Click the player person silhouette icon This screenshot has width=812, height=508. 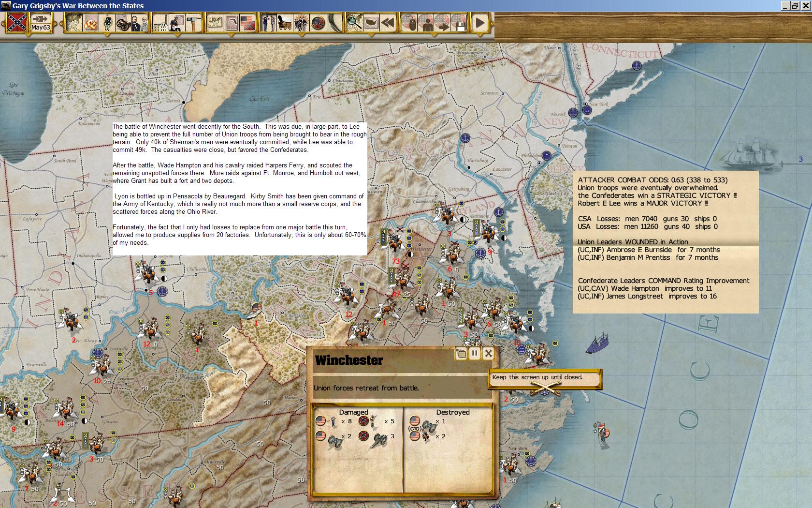point(425,22)
